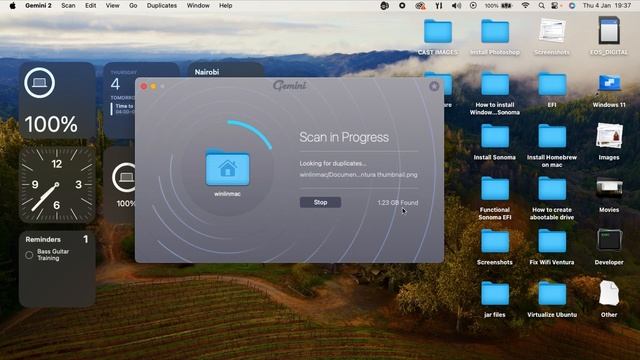Click the 'Scan in Progress' heading
The width and height of the screenshot is (640, 360).
click(344, 137)
